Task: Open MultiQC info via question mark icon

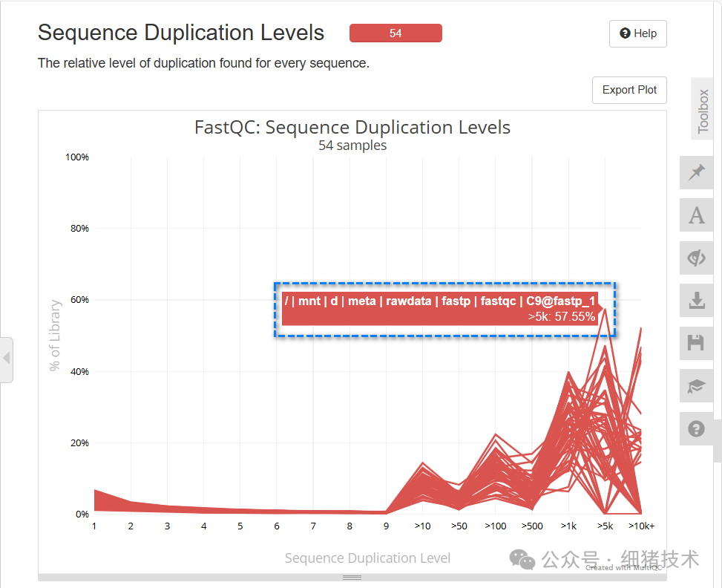Action: pyautogui.click(x=696, y=428)
